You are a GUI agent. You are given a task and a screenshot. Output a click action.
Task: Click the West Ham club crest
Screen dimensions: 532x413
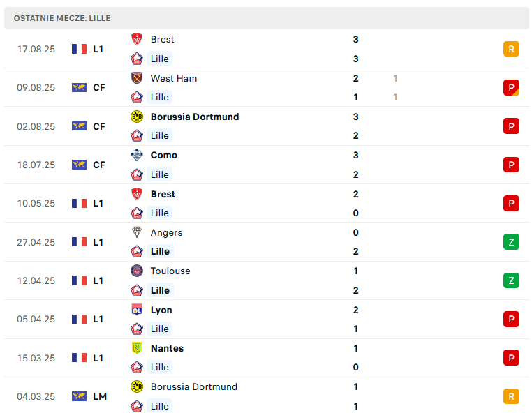pos(137,78)
